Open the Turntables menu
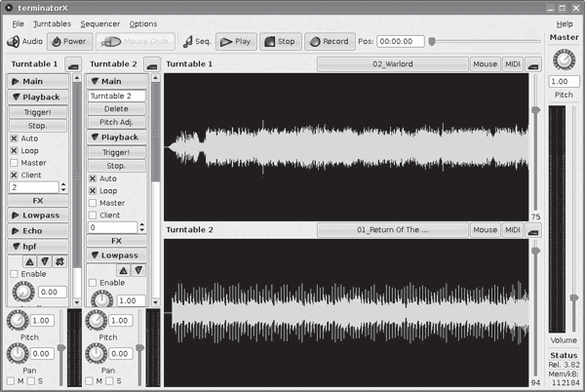585x392 pixels. pyautogui.click(x=52, y=23)
